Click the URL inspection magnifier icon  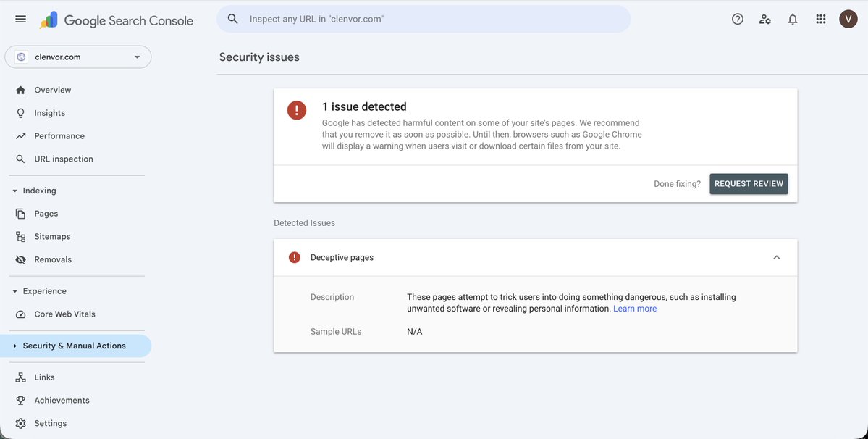coord(20,159)
